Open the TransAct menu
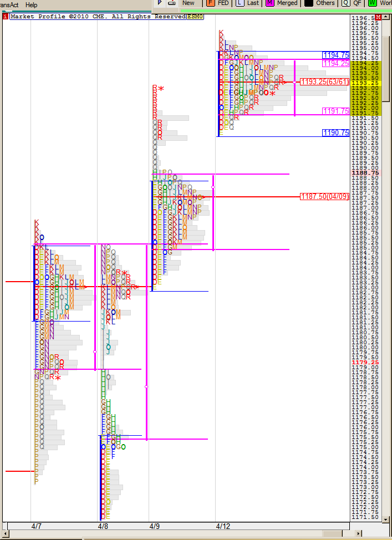Screen dimensions: 392x540 click(x=9, y=4)
